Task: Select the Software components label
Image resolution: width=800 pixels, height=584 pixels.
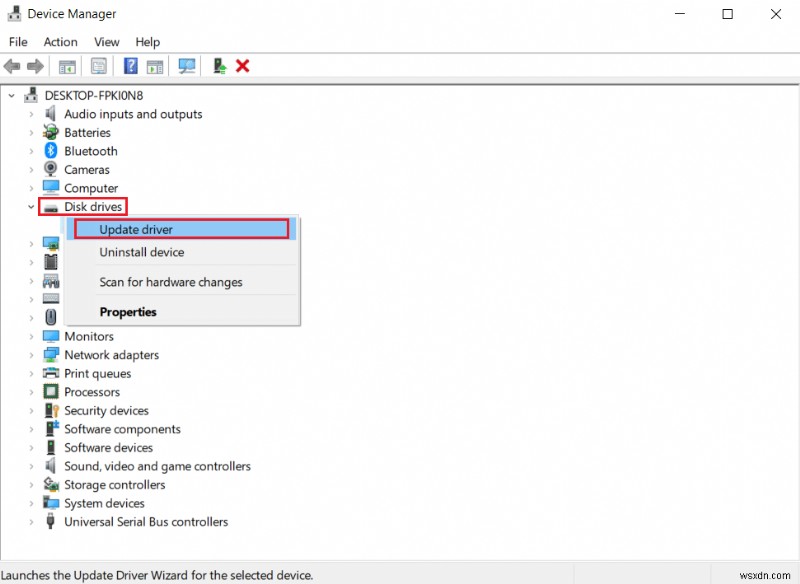Action: tap(122, 429)
